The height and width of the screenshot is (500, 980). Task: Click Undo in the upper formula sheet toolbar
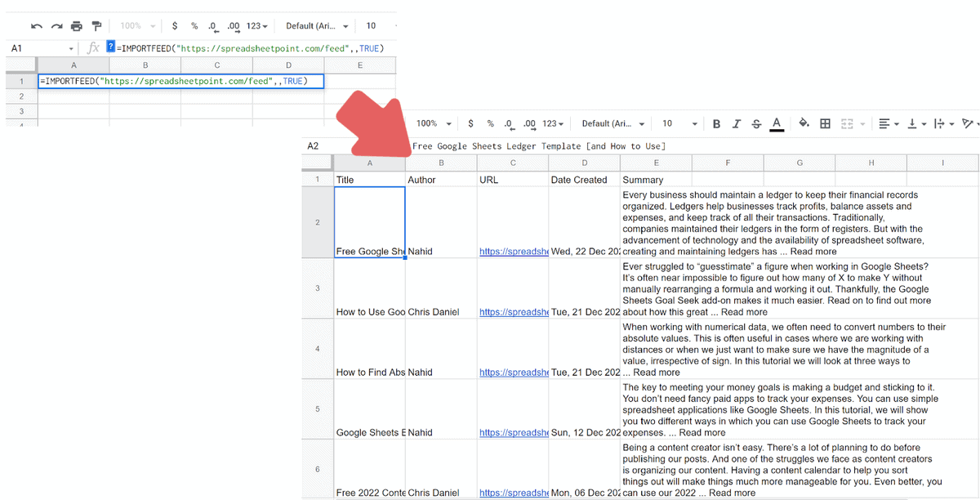coord(36,26)
